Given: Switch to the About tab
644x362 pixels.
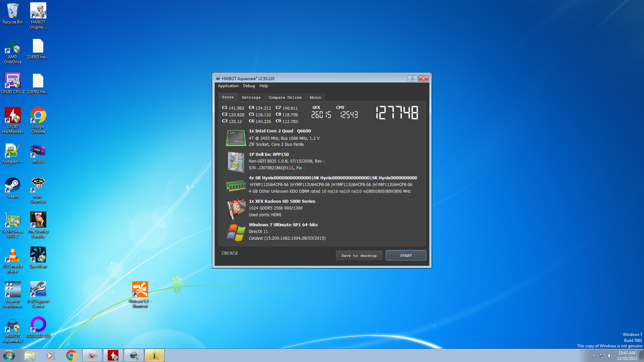Looking at the screenshot, I should tap(315, 98).
